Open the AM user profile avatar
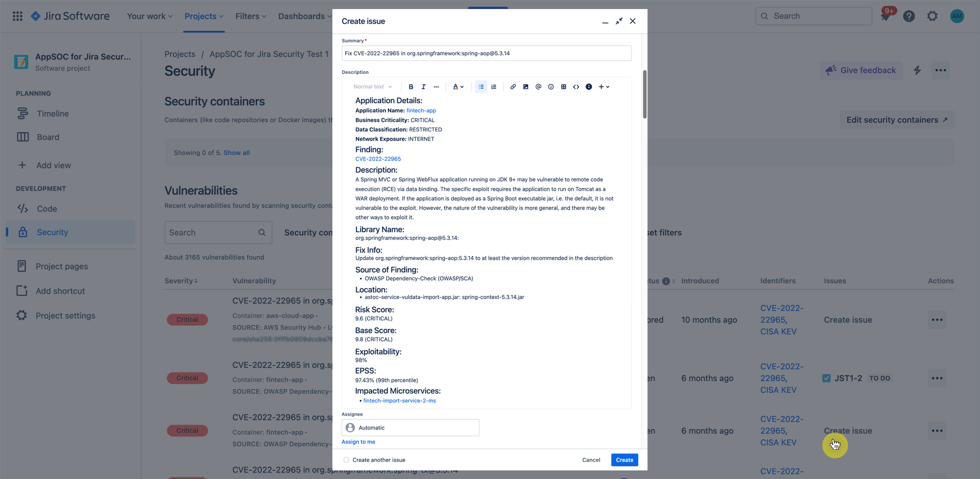This screenshot has height=479, width=980. [x=957, y=16]
